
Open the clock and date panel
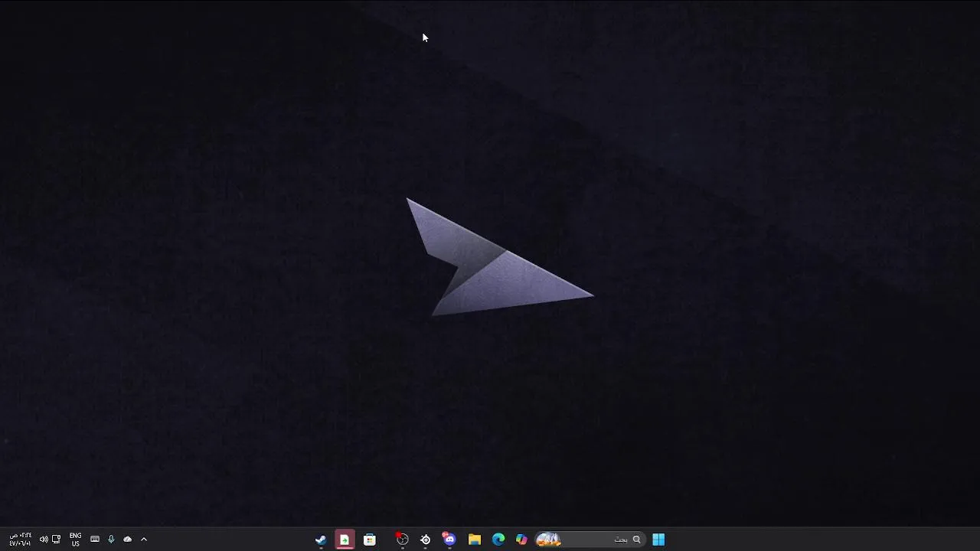pyautogui.click(x=21, y=540)
